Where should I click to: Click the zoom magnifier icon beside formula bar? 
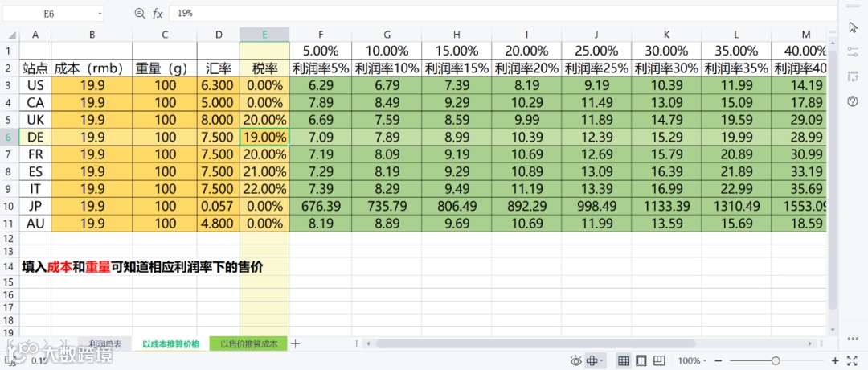click(x=140, y=14)
